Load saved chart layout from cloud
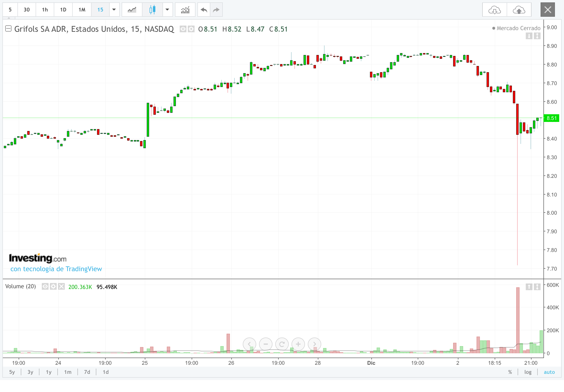The height and width of the screenshot is (392, 564). click(x=494, y=10)
